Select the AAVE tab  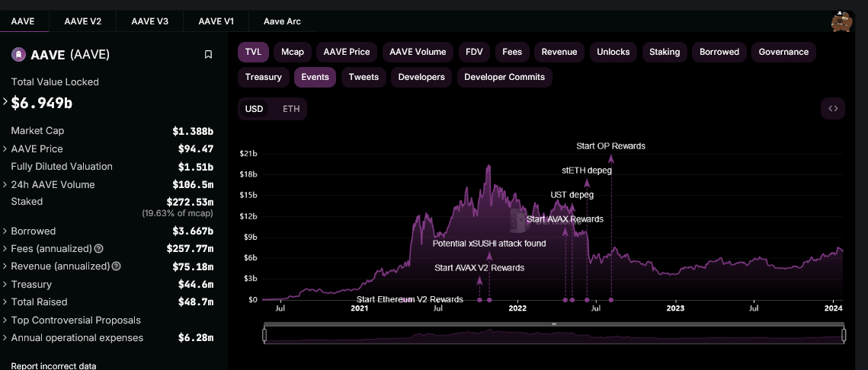pos(24,21)
